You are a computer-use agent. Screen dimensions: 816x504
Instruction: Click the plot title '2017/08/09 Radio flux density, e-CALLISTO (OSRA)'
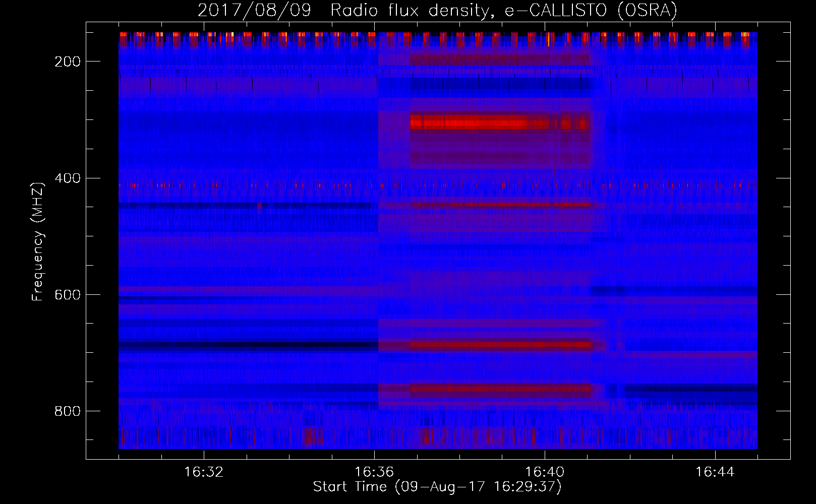click(437, 10)
